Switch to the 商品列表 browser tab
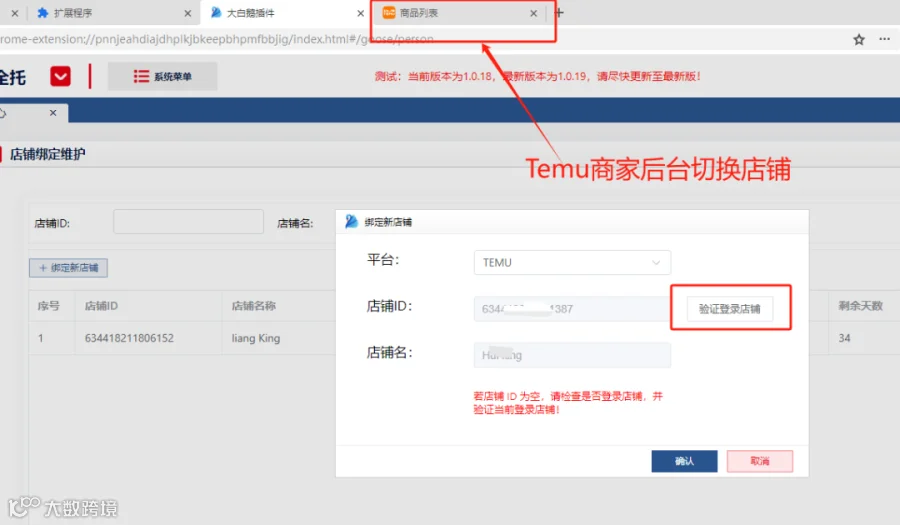 [459, 13]
